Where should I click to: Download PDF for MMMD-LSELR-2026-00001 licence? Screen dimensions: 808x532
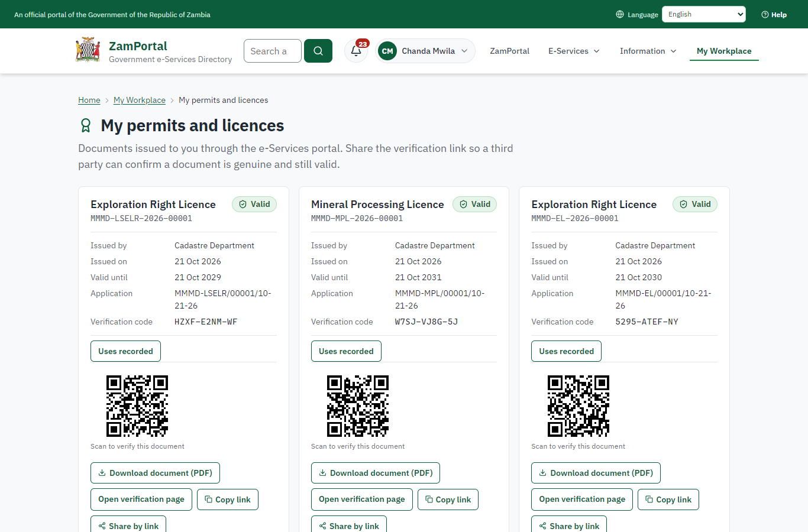click(155, 473)
